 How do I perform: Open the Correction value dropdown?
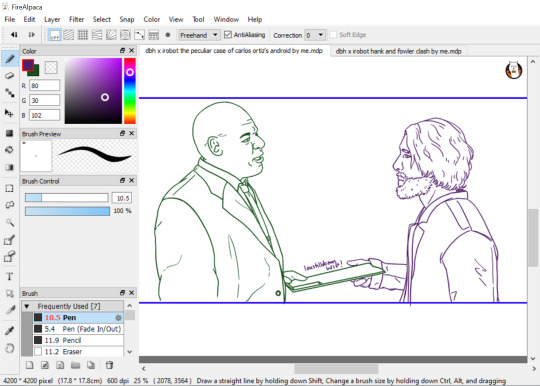(315, 35)
